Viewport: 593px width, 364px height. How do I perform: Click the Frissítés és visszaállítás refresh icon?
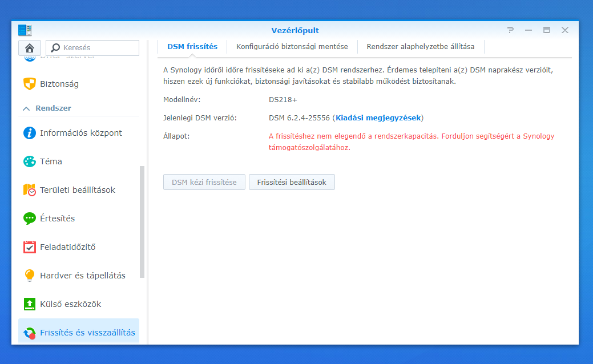pyautogui.click(x=30, y=333)
